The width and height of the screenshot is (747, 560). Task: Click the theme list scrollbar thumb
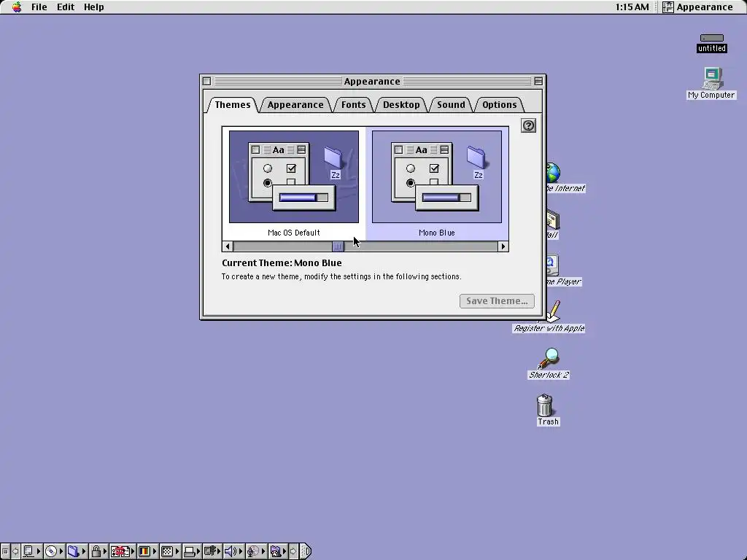[338, 246]
